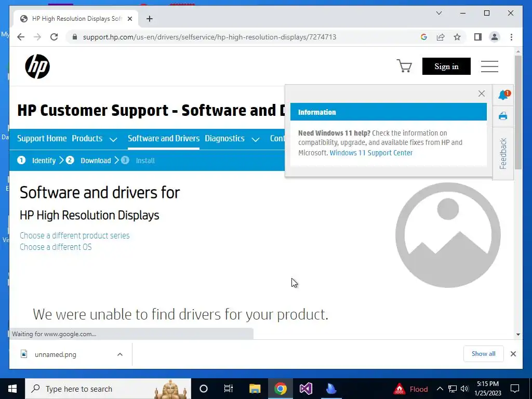The height and width of the screenshot is (399, 532).
Task: Click the taskbar search box
Action: tap(108, 389)
